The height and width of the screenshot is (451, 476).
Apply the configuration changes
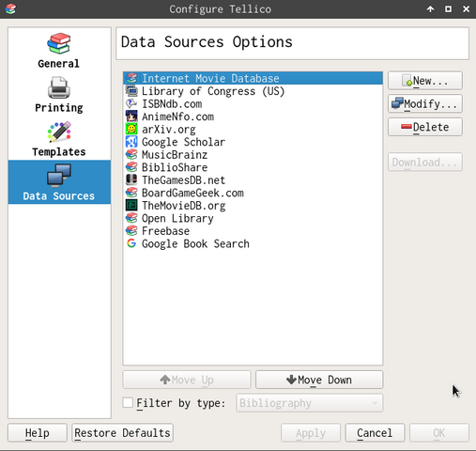(x=311, y=433)
